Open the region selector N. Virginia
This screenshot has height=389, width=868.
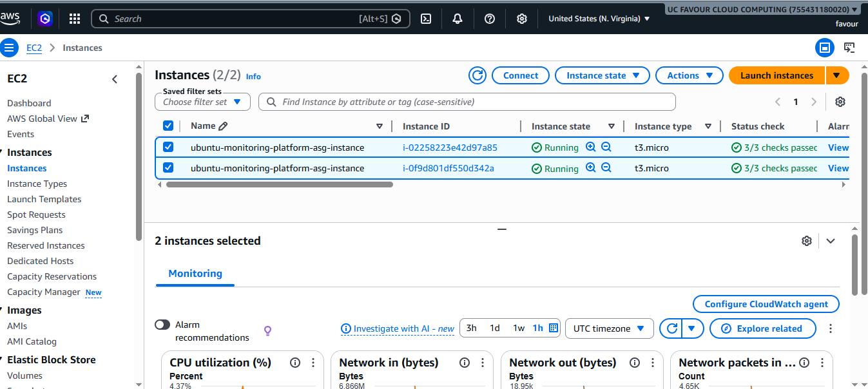coord(599,19)
